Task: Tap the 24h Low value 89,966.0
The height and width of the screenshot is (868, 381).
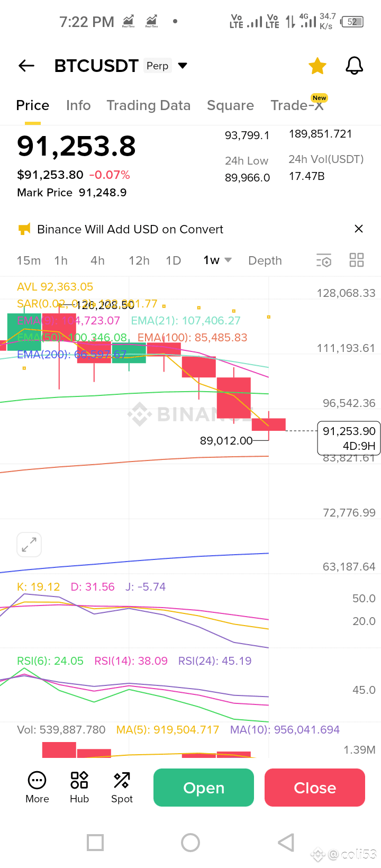Action: [x=248, y=177]
